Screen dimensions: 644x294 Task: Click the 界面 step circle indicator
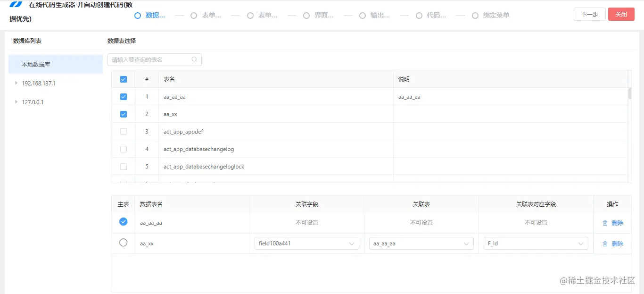306,15
